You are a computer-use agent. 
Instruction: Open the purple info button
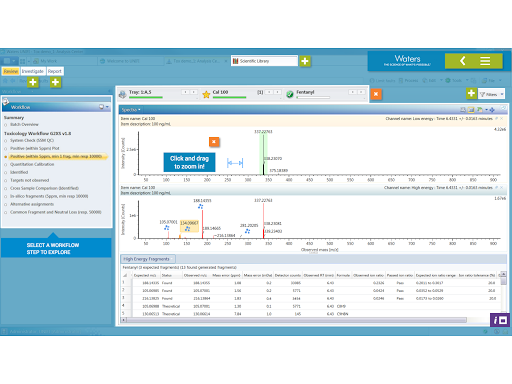pyautogui.click(x=501, y=321)
